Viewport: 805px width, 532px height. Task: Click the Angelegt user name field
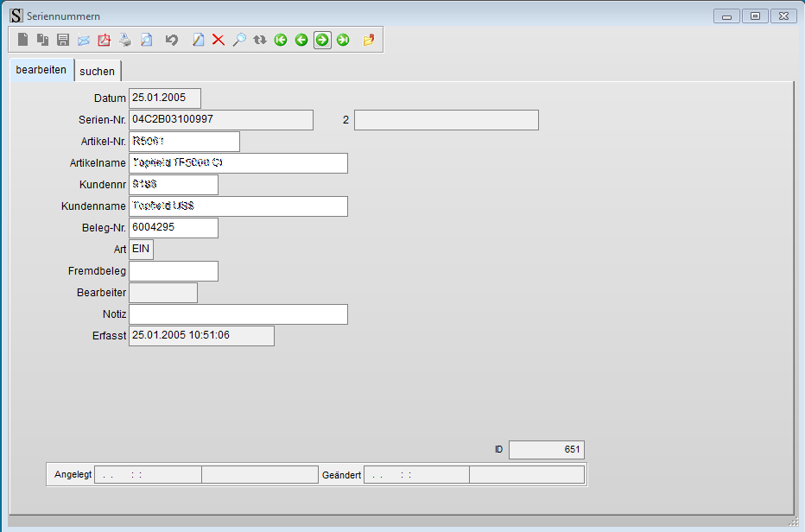coord(260,474)
